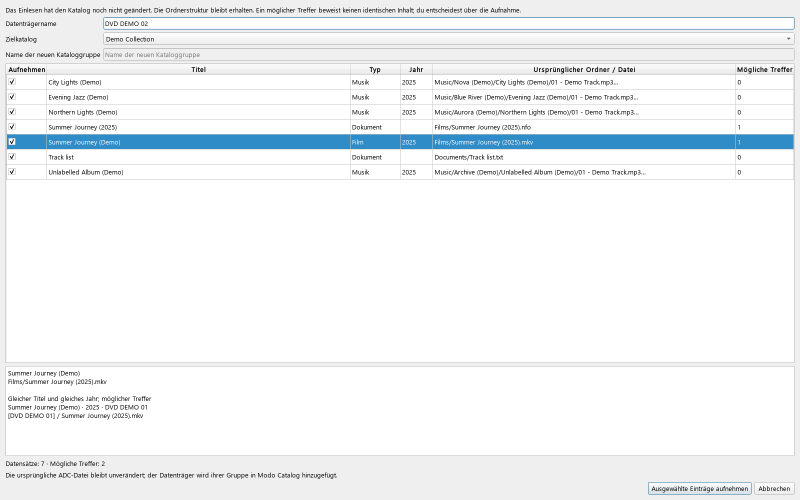Sort by Mögliche Treffer column header
Viewport: 800px width, 500px height.
(x=765, y=69)
